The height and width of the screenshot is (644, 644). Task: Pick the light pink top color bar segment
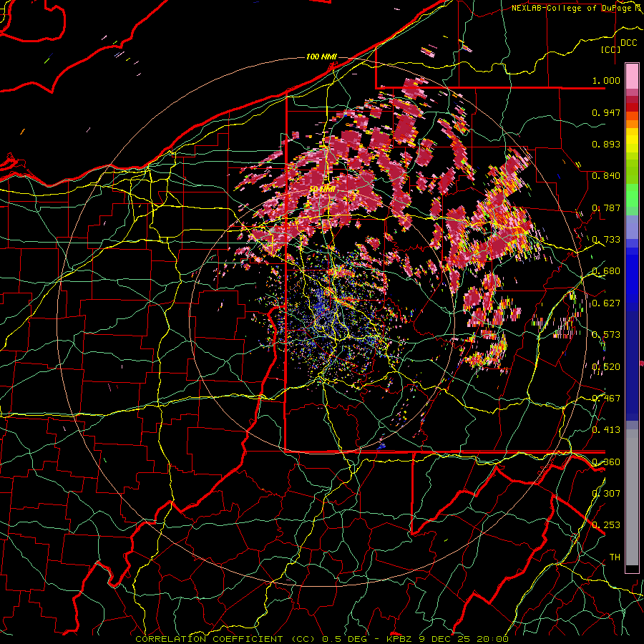click(x=632, y=76)
